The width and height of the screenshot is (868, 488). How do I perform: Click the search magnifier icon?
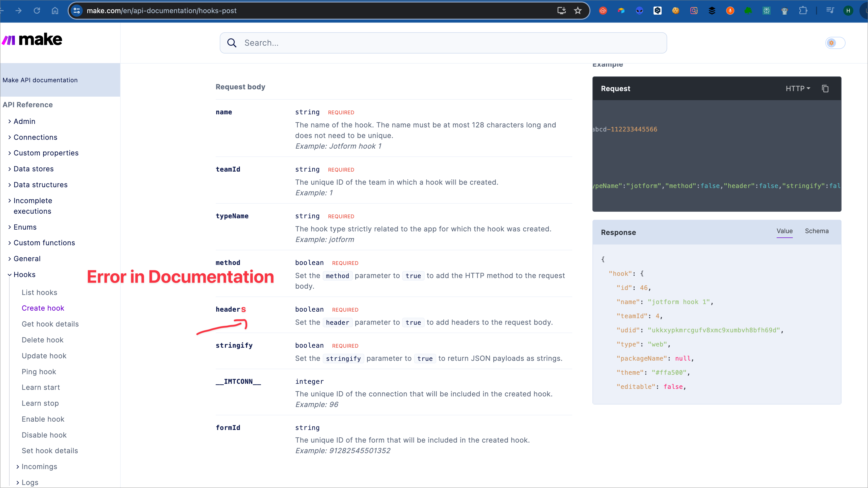pos(232,43)
